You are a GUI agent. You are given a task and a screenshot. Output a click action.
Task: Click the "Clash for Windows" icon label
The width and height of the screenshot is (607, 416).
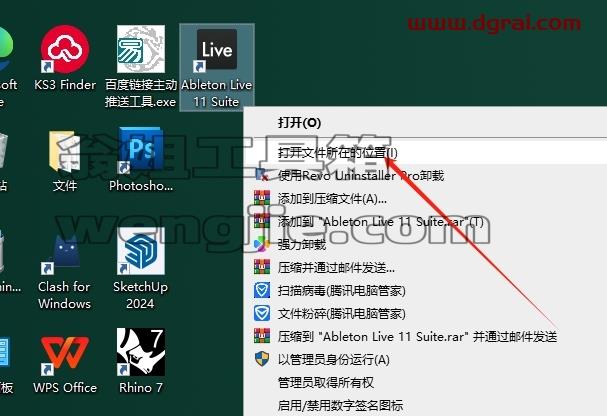click(x=64, y=295)
